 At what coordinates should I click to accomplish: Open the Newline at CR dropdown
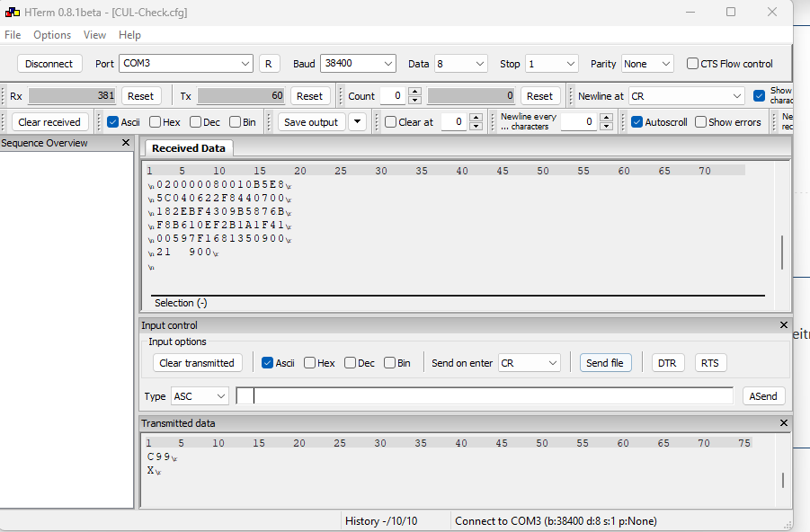[687, 96]
